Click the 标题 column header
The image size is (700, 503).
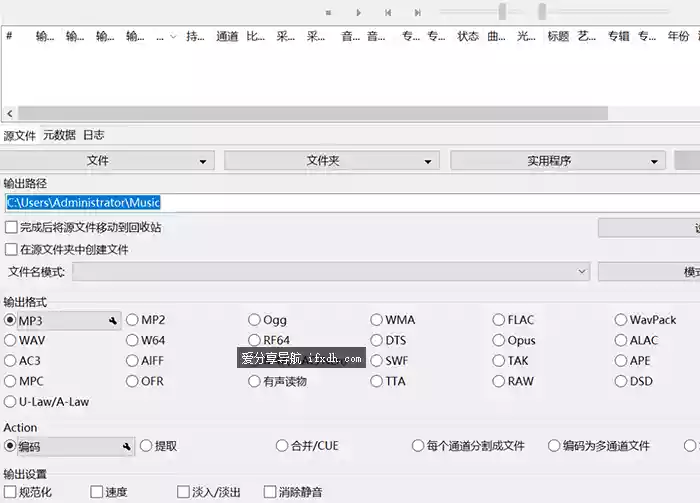[x=557, y=36]
